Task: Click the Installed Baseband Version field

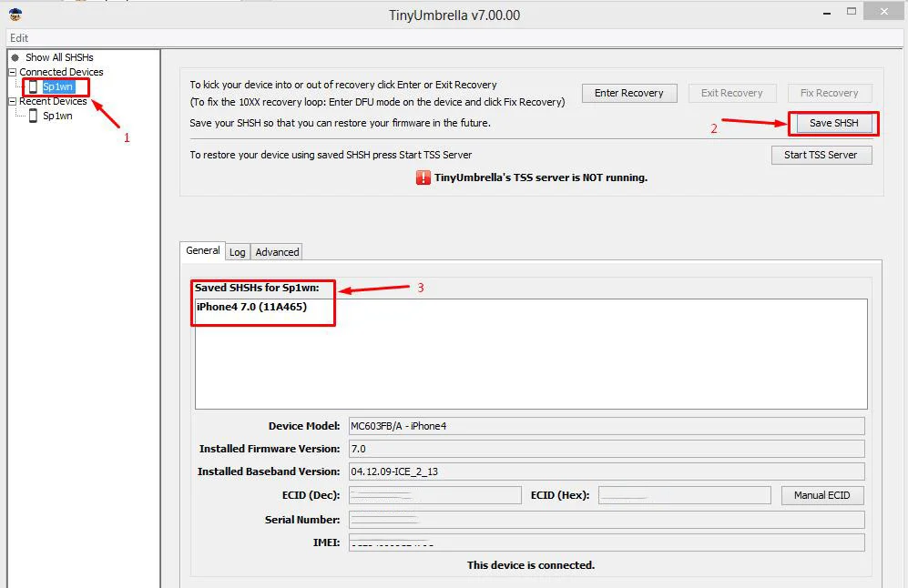Action: coord(607,471)
